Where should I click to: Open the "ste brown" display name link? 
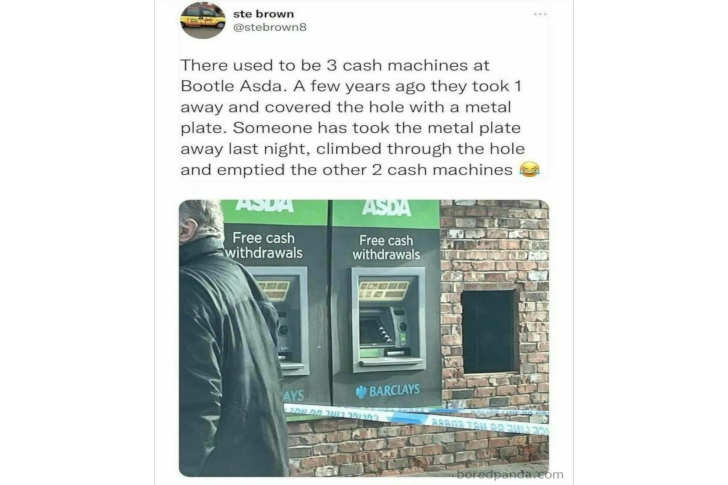pyautogui.click(x=263, y=14)
